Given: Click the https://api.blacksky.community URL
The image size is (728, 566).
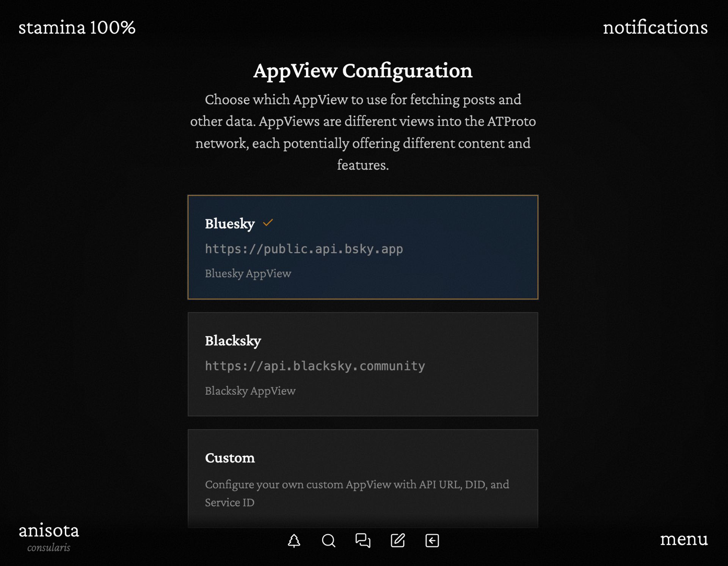Looking at the screenshot, I should [315, 366].
